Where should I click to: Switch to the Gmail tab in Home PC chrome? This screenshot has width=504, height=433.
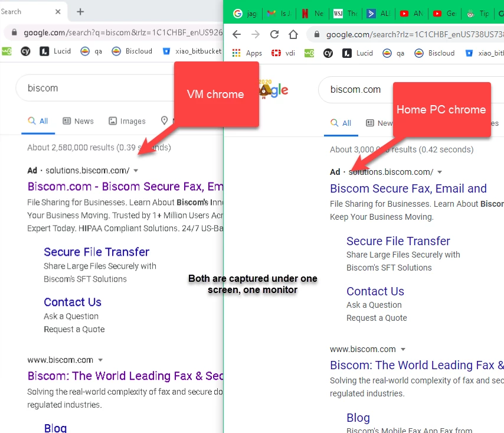279,14
